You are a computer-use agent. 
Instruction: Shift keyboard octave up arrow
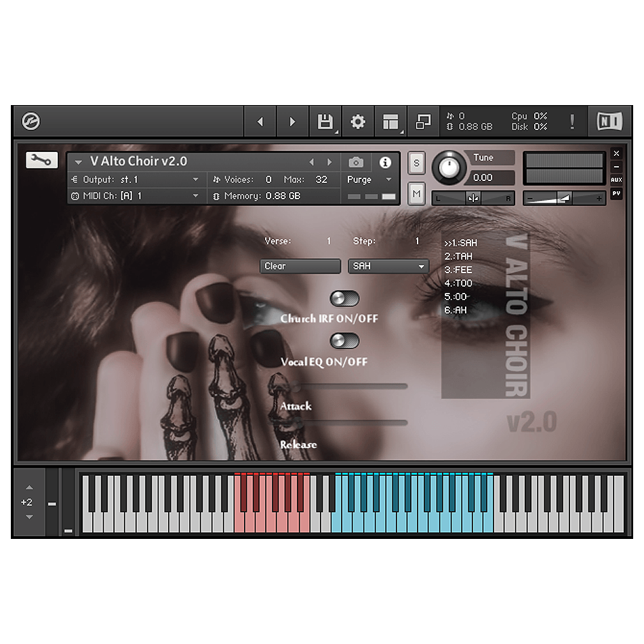[x=29, y=487]
